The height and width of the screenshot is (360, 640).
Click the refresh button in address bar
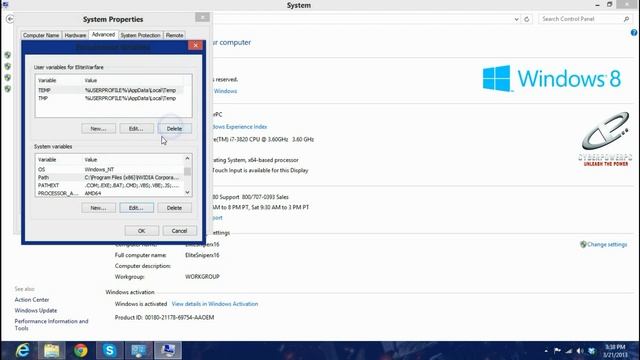(x=527, y=19)
